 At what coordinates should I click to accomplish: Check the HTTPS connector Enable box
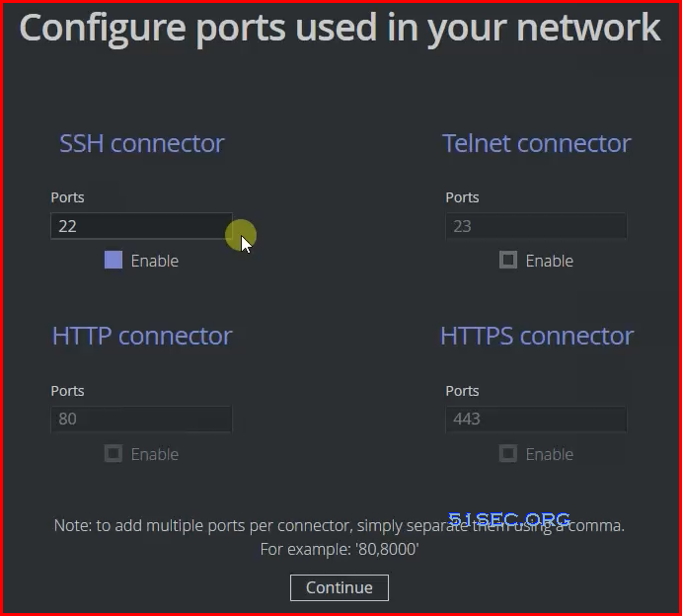(x=508, y=454)
